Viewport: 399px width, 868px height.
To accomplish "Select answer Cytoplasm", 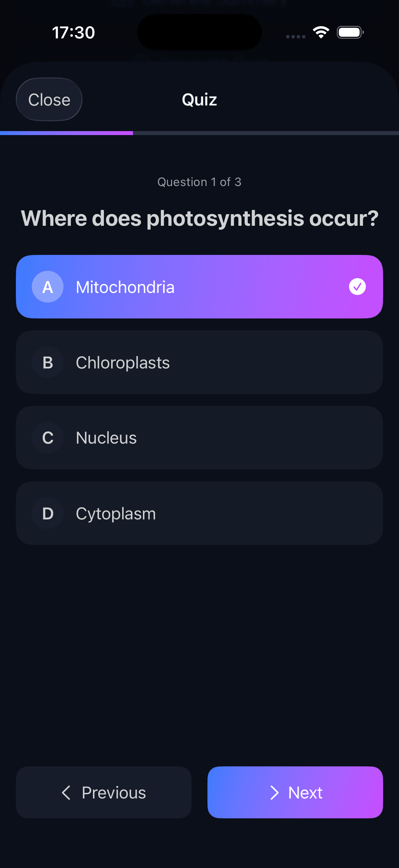I will click(199, 513).
